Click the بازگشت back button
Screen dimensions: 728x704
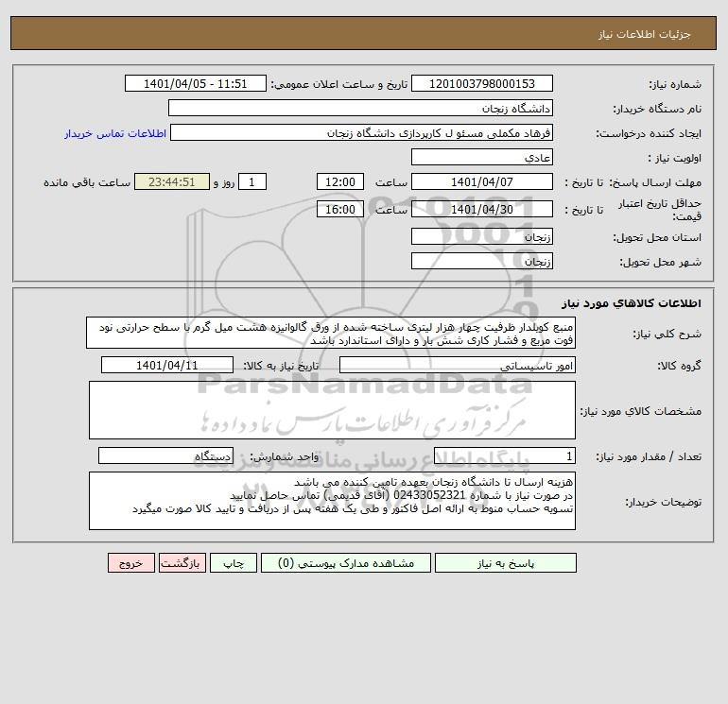point(182,563)
